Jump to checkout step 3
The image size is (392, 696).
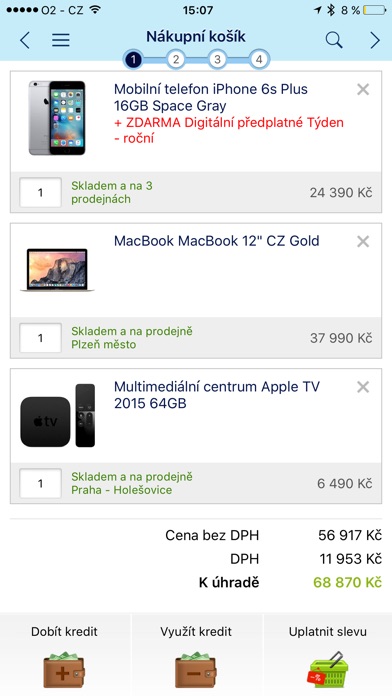tap(217, 59)
